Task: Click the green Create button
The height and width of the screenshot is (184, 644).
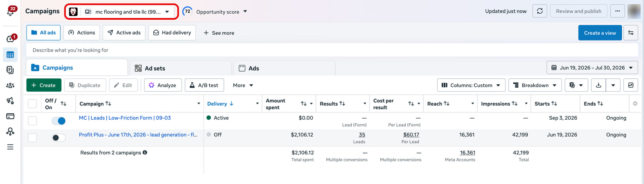Action: [44, 85]
